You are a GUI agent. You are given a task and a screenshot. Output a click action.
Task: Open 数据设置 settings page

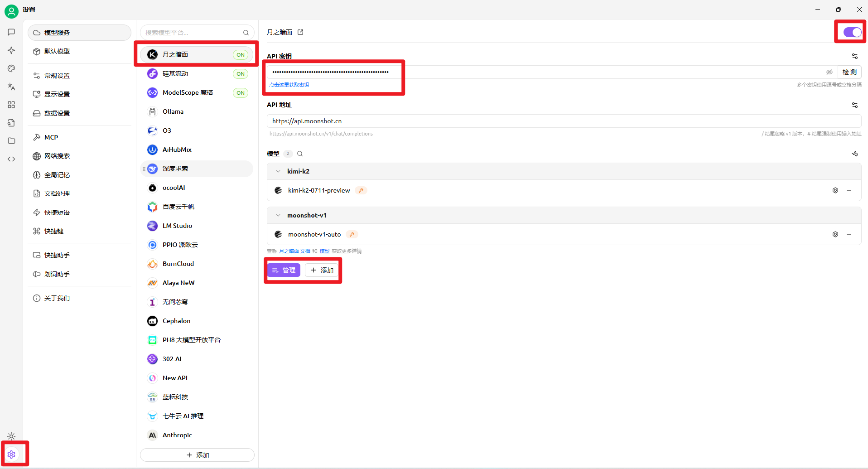tap(80, 113)
